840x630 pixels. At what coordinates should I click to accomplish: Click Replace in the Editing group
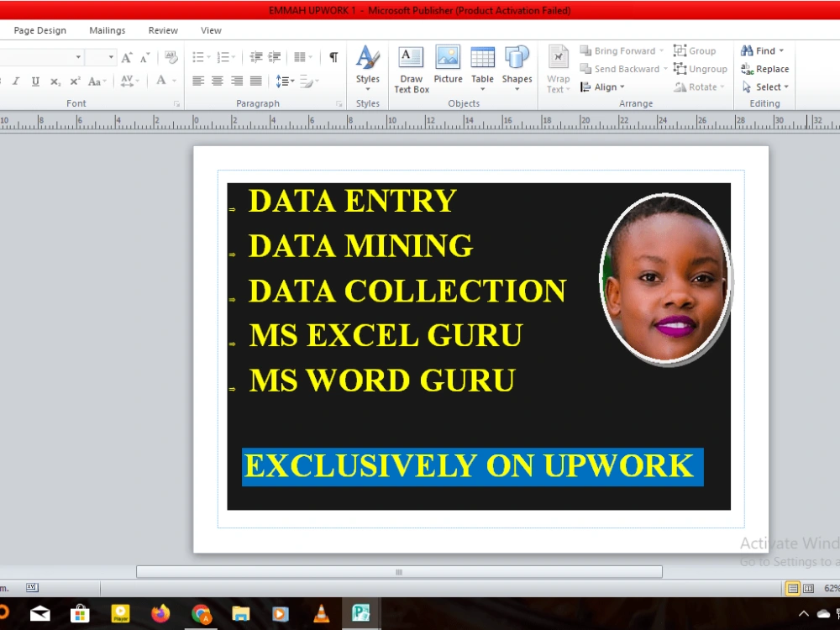click(765, 69)
